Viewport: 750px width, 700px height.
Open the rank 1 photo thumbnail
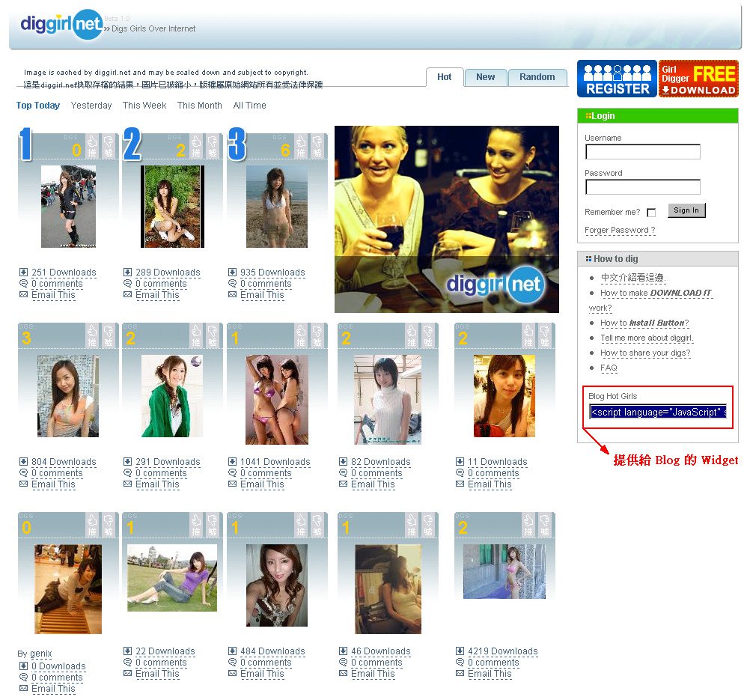pos(68,207)
